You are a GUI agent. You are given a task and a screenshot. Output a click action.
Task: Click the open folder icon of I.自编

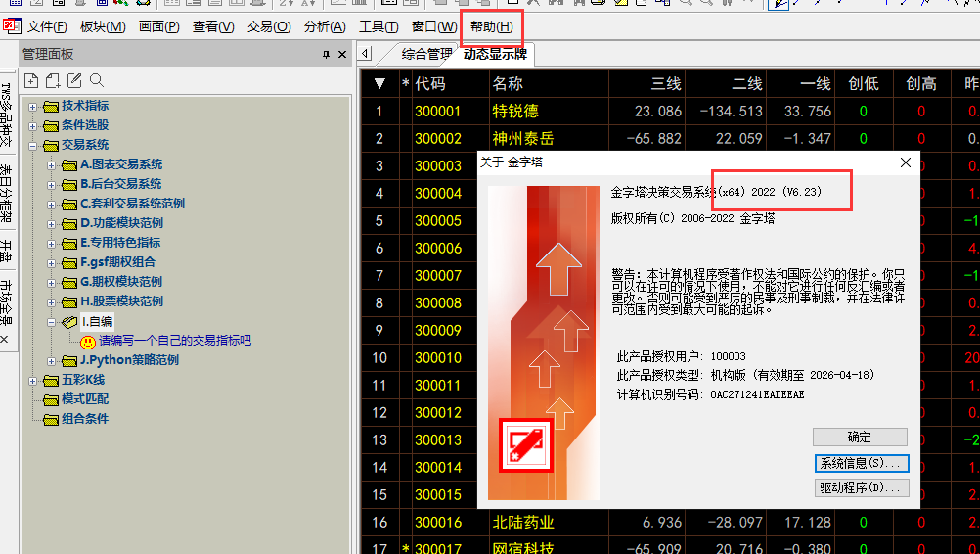click(x=69, y=322)
